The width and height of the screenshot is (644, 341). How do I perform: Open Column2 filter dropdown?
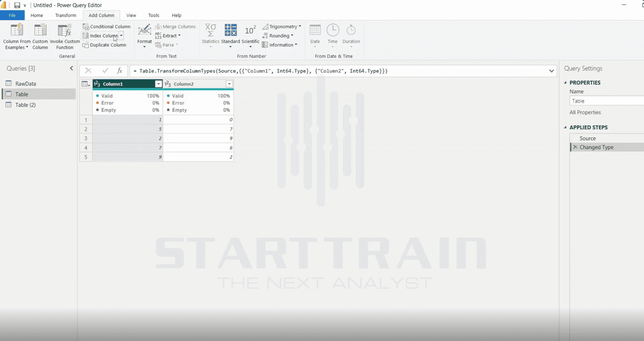229,84
